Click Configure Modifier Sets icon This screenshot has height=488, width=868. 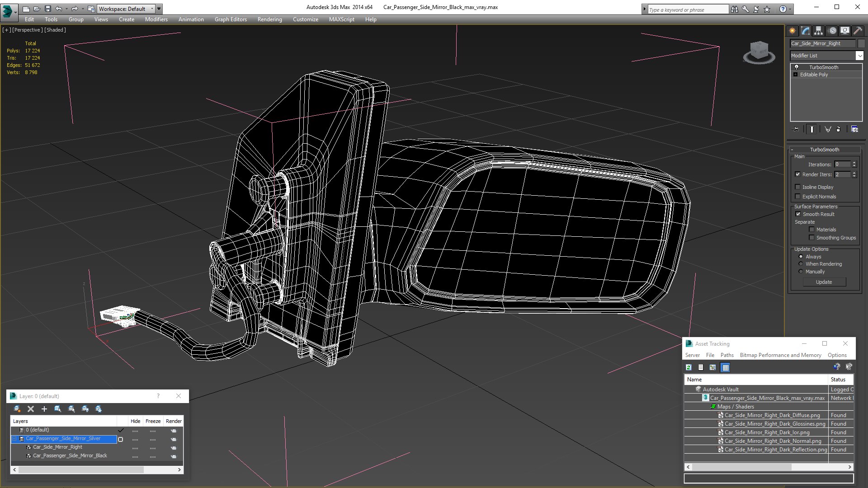coord(854,129)
